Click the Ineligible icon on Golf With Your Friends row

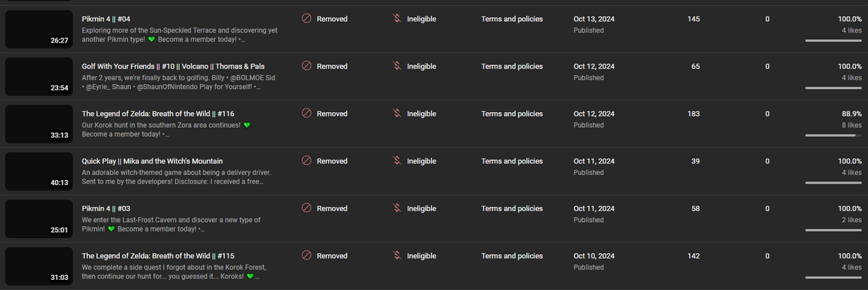[x=396, y=67]
